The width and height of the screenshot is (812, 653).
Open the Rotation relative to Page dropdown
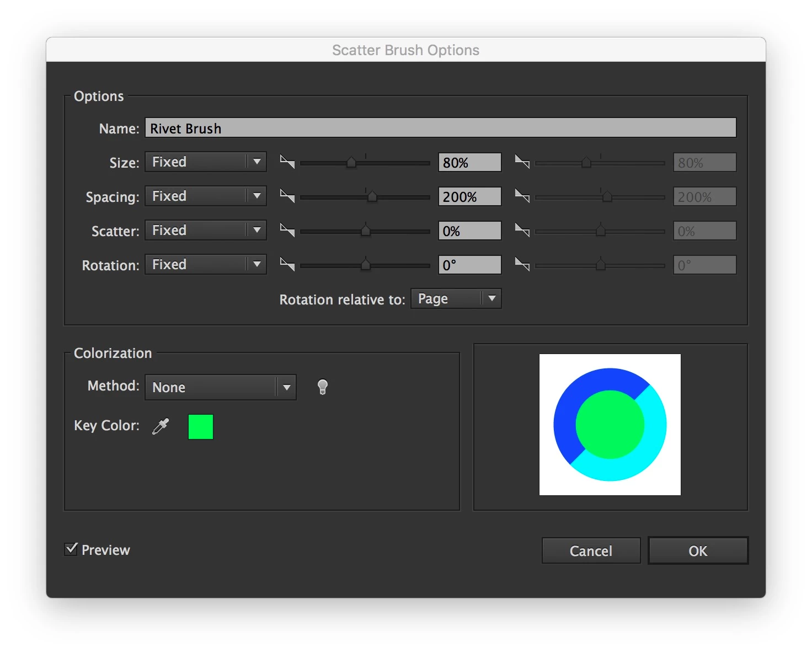click(x=456, y=299)
